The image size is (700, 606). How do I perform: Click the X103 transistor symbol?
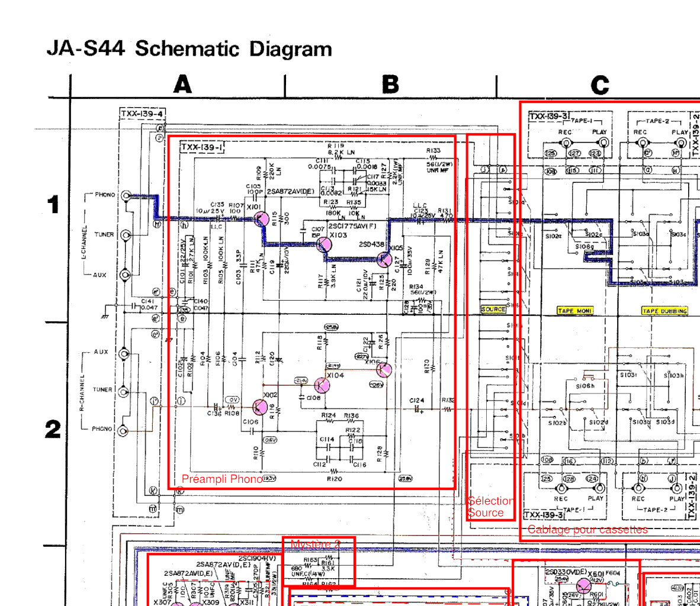point(324,244)
